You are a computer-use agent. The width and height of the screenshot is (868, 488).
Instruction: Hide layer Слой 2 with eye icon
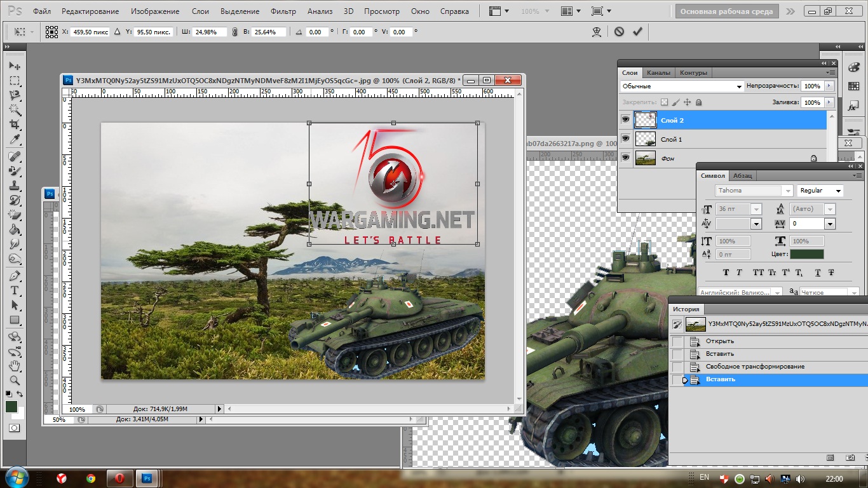click(625, 119)
